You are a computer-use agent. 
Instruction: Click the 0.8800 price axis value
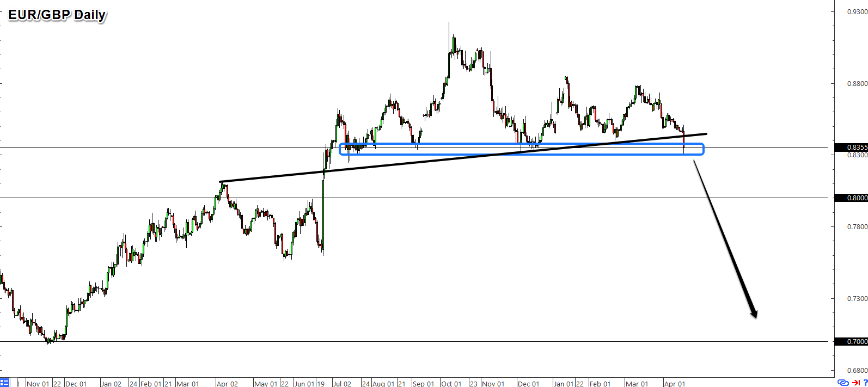858,83
